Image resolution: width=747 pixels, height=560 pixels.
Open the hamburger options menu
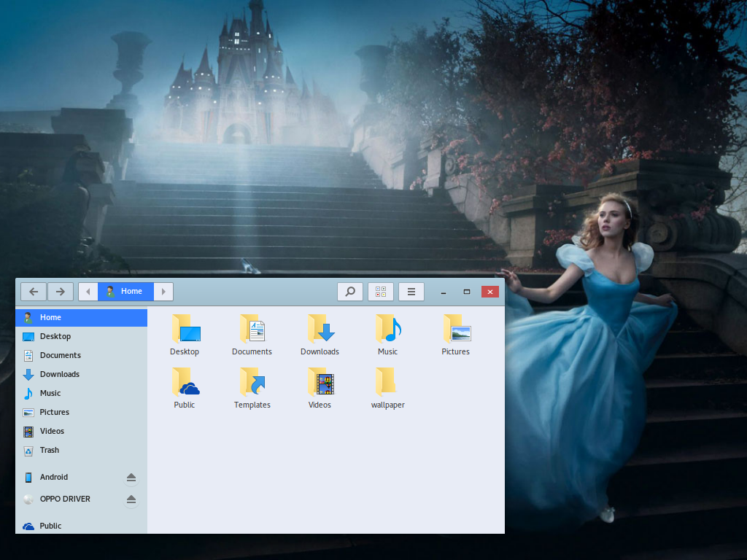coord(411,292)
